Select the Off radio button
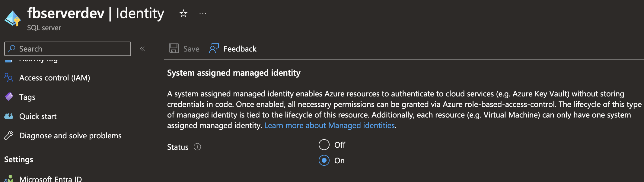The image size is (644, 182). pyautogui.click(x=324, y=145)
